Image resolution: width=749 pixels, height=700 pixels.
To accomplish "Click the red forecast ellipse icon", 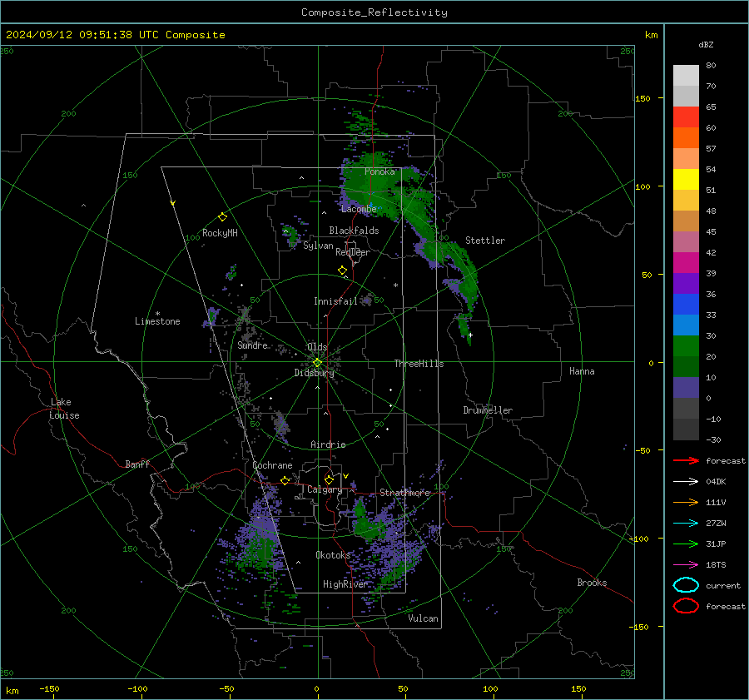I will (x=686, y=606).
